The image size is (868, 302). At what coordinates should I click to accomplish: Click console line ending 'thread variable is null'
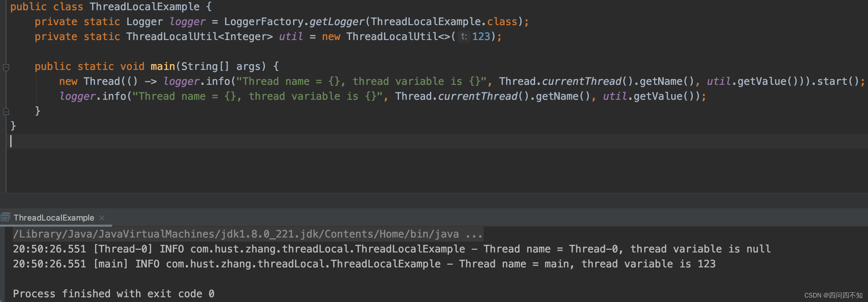392,249
